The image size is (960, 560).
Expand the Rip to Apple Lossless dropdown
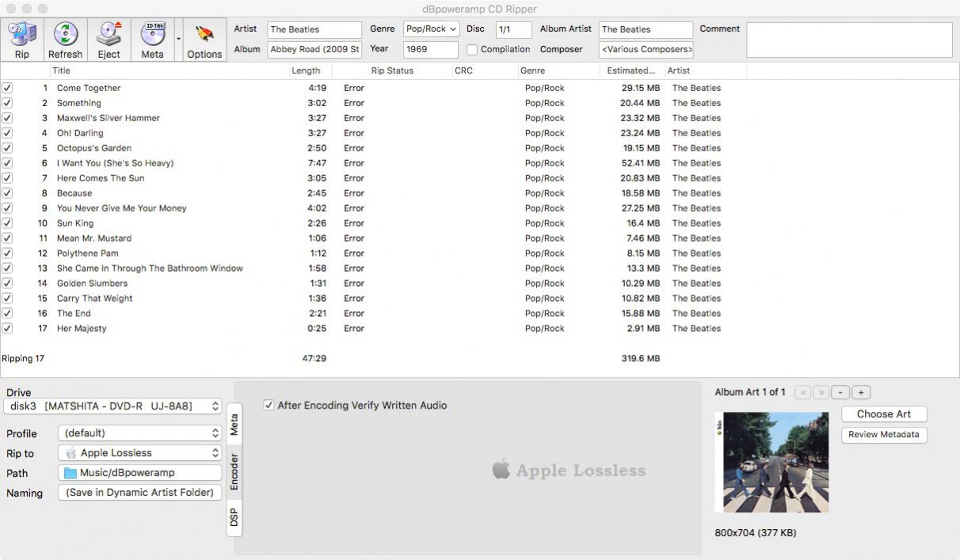click(x=139, y=453)
